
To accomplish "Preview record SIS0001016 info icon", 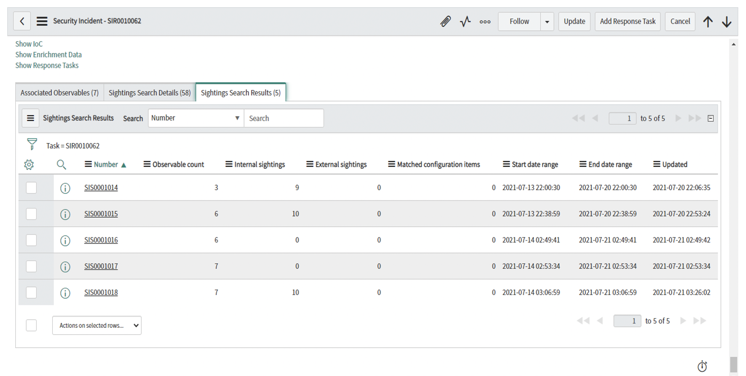I will click(x=65, y=240).
